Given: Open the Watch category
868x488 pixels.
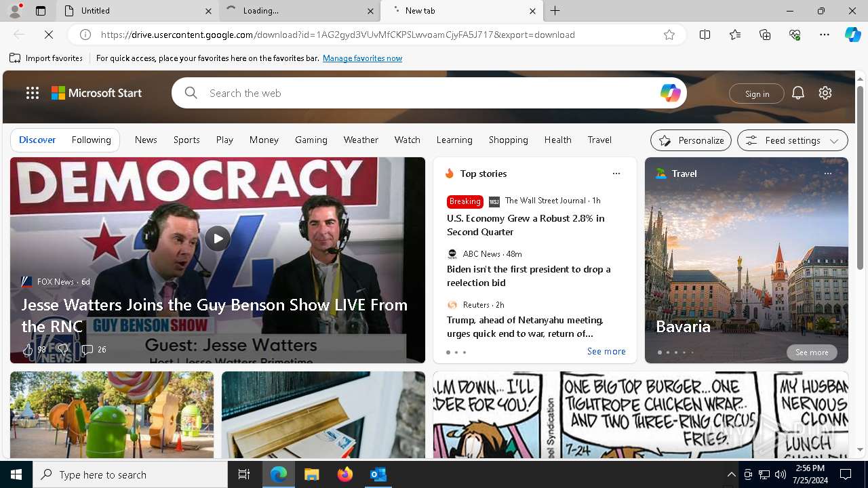Looking at the screenshot, I should point(408,140).
